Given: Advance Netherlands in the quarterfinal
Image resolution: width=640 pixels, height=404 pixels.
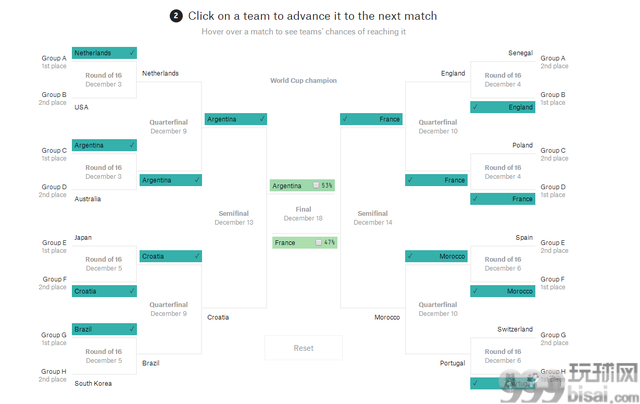Looking at the screenshot, I should (x=171, y=73).
